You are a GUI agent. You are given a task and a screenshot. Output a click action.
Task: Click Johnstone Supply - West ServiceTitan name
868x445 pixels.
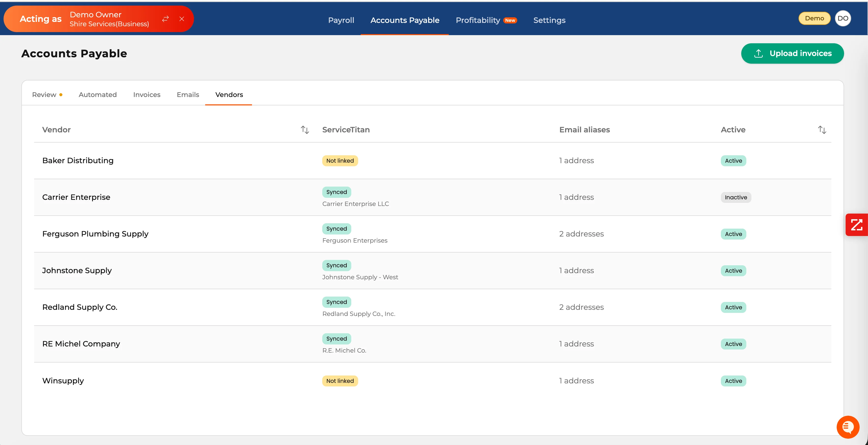click(360, 277)
